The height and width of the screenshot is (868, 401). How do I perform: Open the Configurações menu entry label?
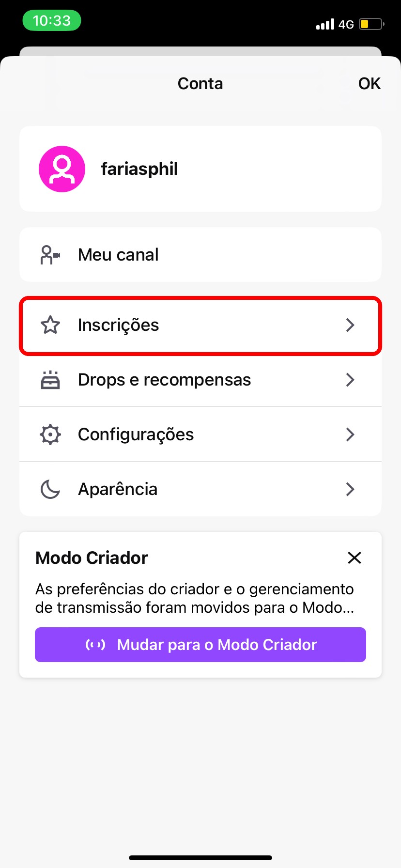pos(136,434)
